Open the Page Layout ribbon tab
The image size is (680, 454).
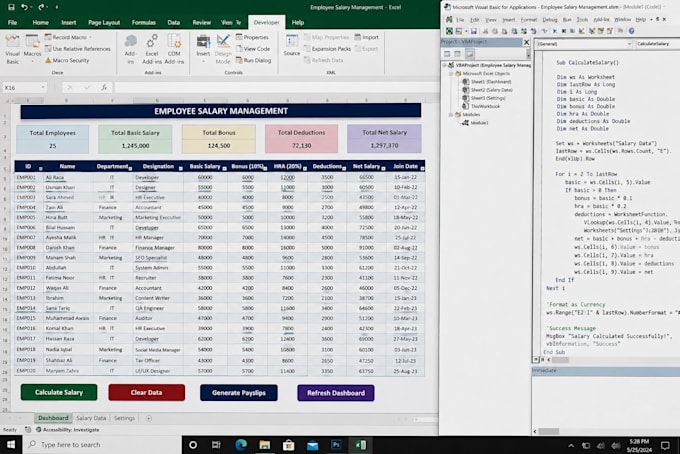[104, 23]
